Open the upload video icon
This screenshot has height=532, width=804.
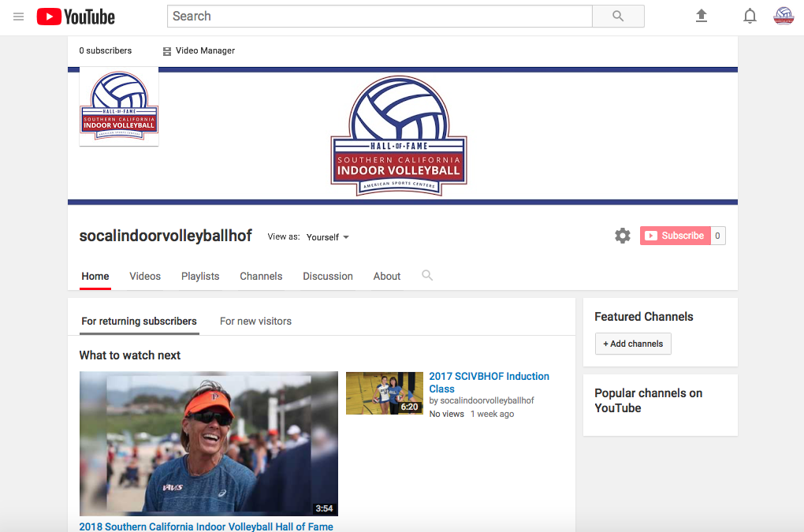(701, 16)
